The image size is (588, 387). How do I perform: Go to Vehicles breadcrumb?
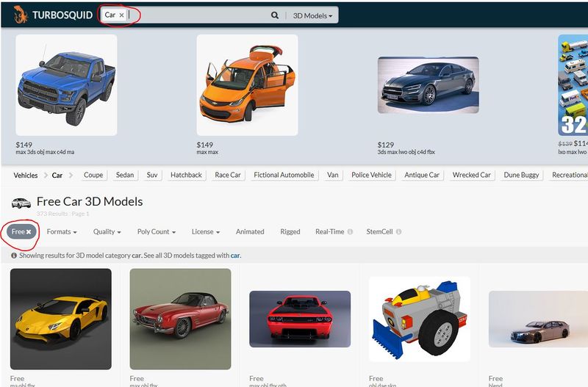26,176
